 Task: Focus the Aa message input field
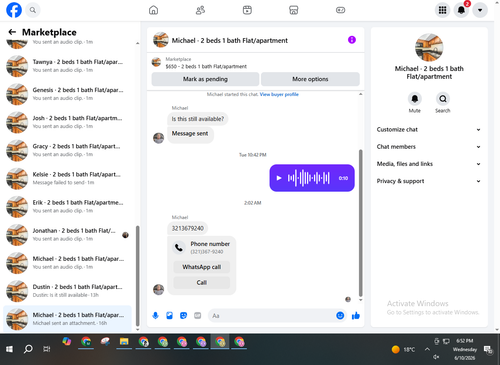[272, 315]
